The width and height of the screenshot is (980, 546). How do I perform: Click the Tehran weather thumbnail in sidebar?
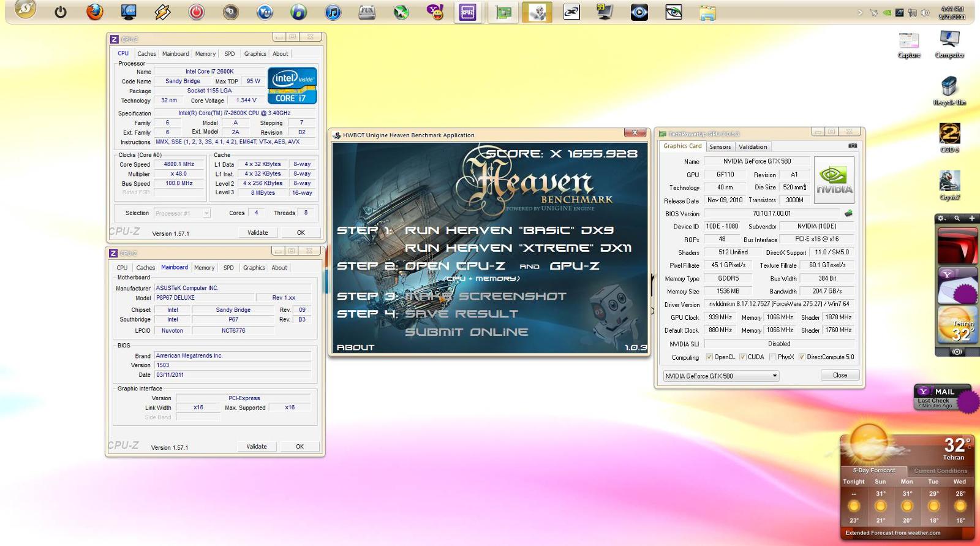click(957, 325)
